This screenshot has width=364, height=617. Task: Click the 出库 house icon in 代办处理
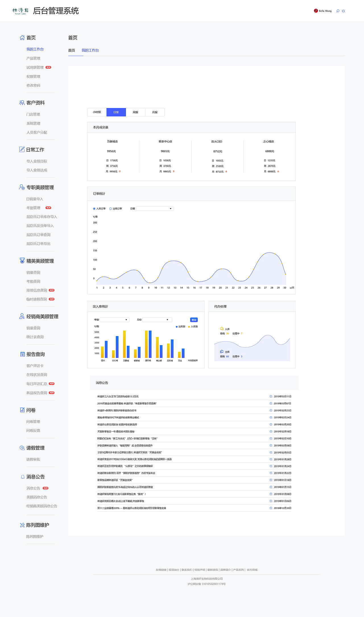(x=222, y=352)
